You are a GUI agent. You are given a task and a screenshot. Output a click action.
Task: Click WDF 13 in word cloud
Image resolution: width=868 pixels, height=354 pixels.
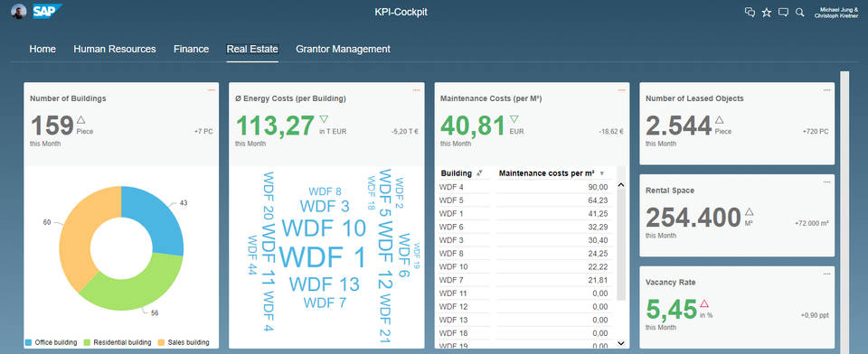click(325, 284)
